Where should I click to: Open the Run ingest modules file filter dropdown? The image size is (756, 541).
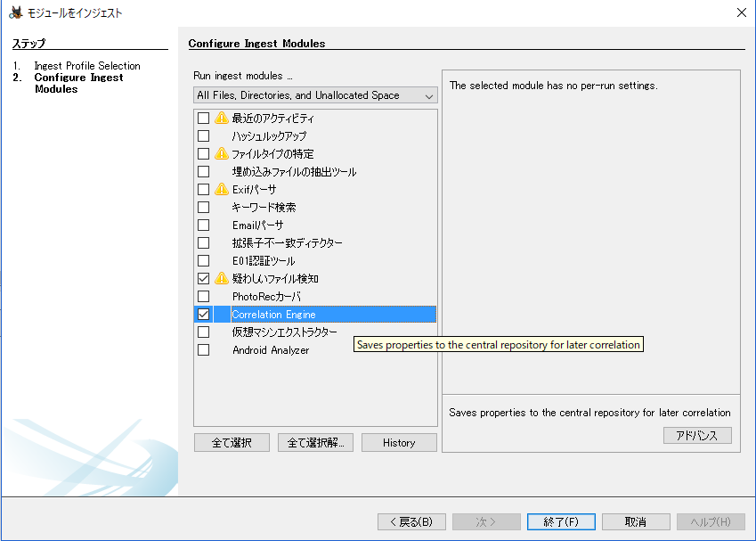point(315,95)
